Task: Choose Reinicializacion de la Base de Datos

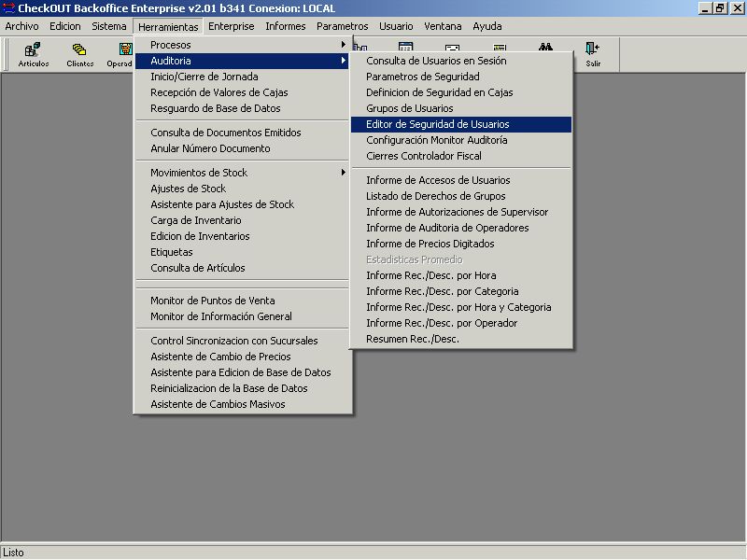Action: 242,388
